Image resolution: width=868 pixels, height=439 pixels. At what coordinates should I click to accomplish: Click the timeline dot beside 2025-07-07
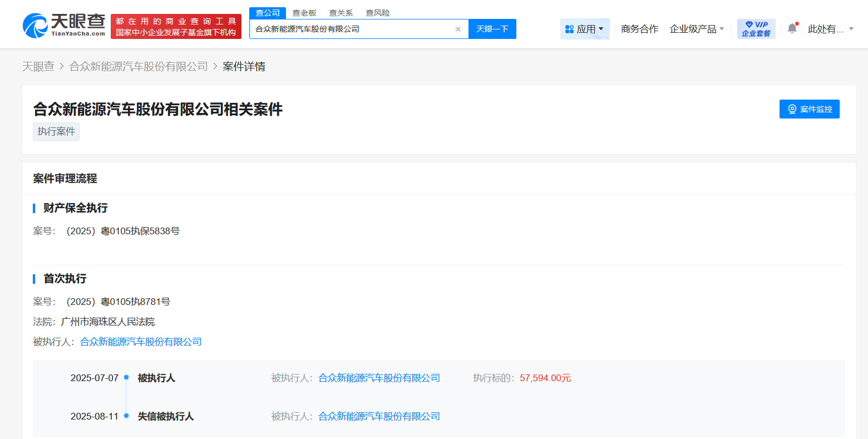coord(127,378)
